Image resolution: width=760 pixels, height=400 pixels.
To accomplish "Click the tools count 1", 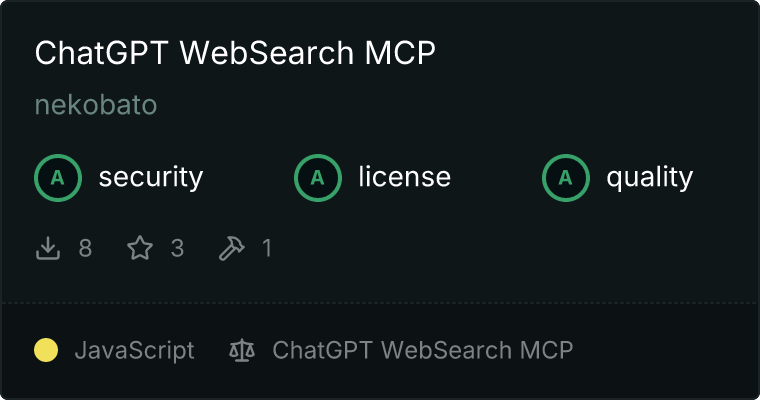I will [x=267, y=248].
